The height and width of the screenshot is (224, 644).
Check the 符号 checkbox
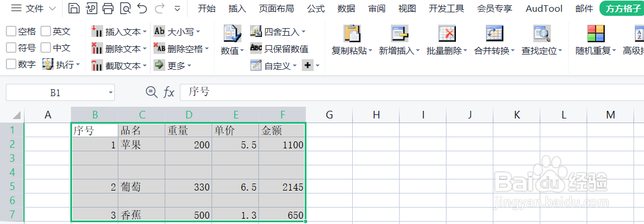pyautogui.click(x=11, y=47)
